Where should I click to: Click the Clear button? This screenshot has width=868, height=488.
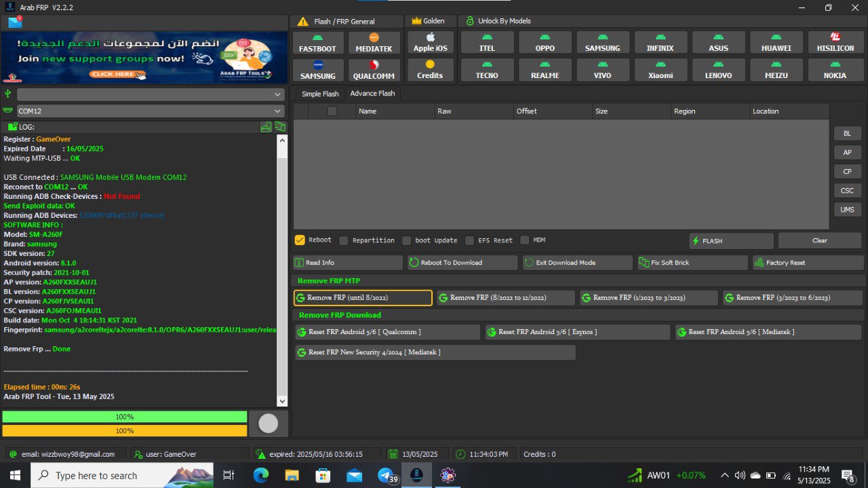click(x=820, y=241)
